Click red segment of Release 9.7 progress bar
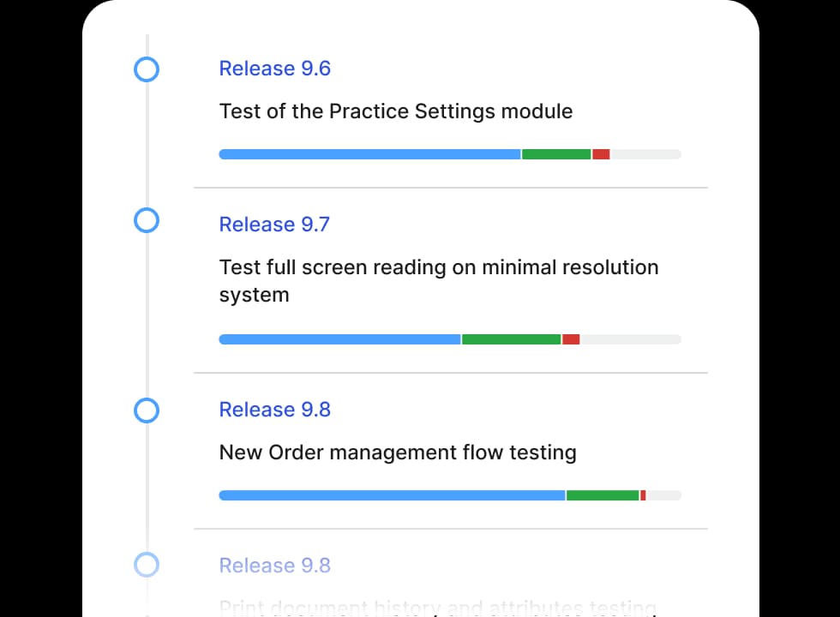This screenshot has height=617, width=840. coord(571,339)
